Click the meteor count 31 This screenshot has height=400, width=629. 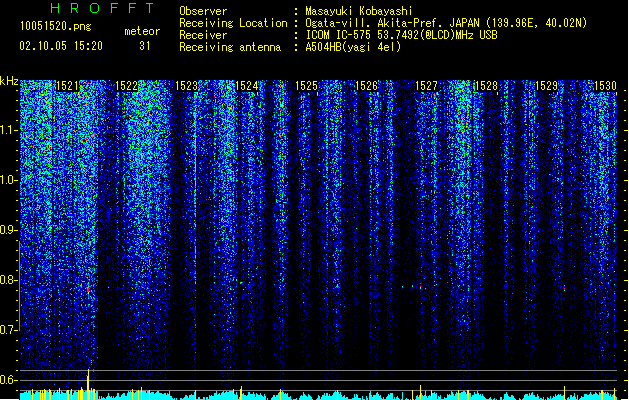tap(145, 46)
